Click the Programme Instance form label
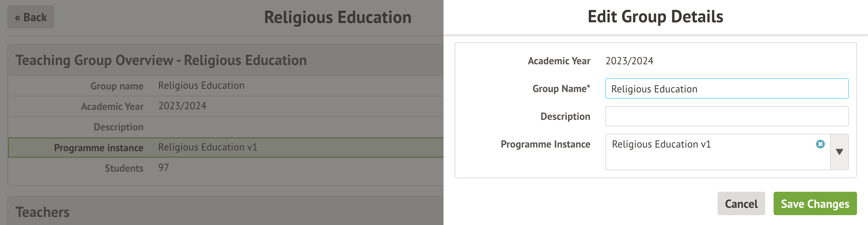 [x=545, y=144]
